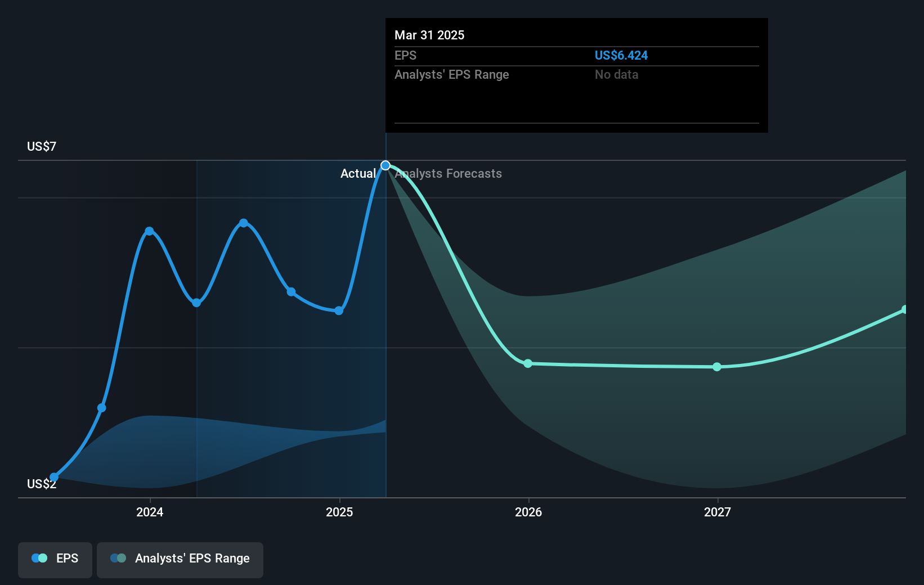This screenshot has width=924, height=585.
Task: Click the 2025 x-axis label
Action: coord(339,512)
